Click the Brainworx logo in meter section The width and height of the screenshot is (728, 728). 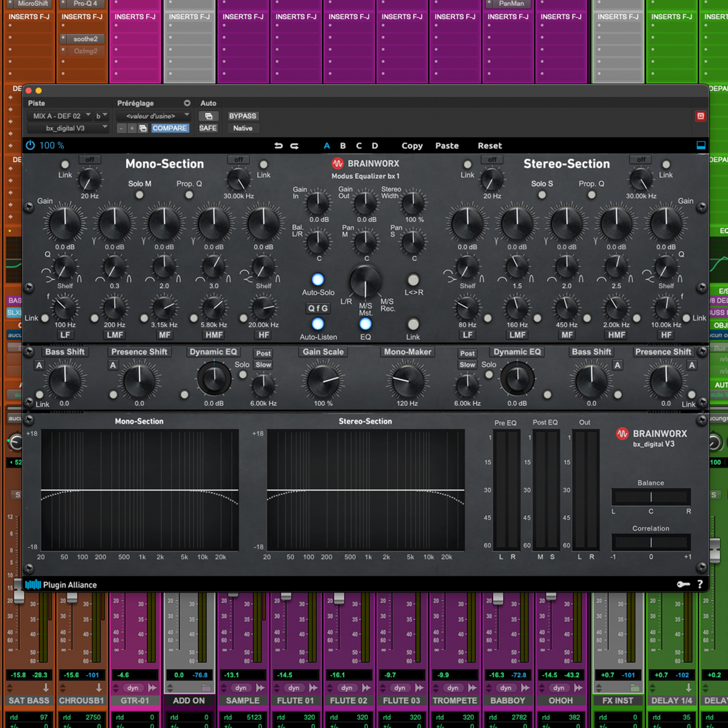click(622, 434)
